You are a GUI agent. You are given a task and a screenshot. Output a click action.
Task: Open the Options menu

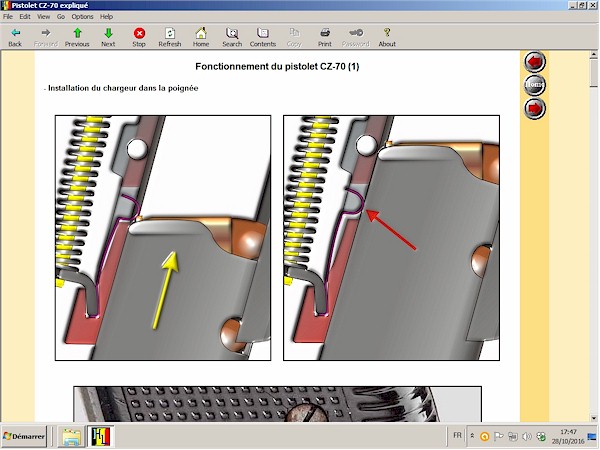[82, 16]
